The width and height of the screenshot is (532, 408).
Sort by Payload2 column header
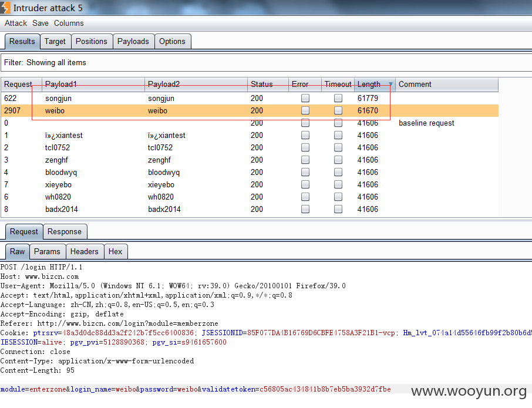[x=196, y=84]
